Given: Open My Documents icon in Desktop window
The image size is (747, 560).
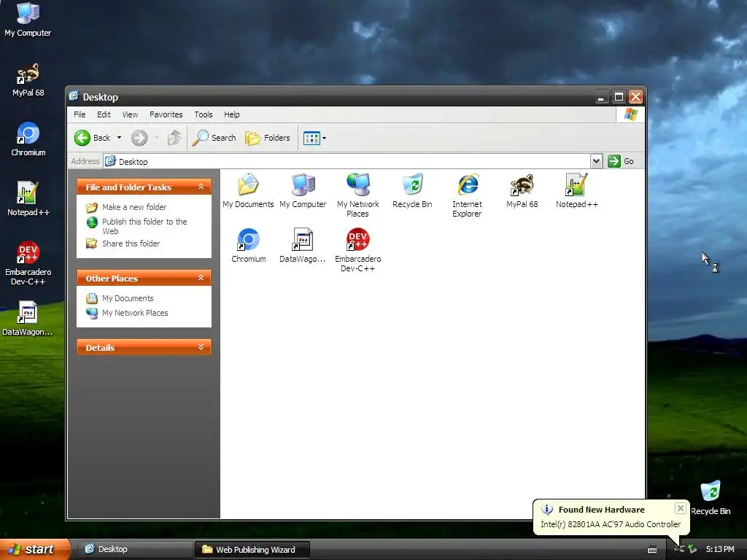Looking at the screenshot, I should click(248, 191).
